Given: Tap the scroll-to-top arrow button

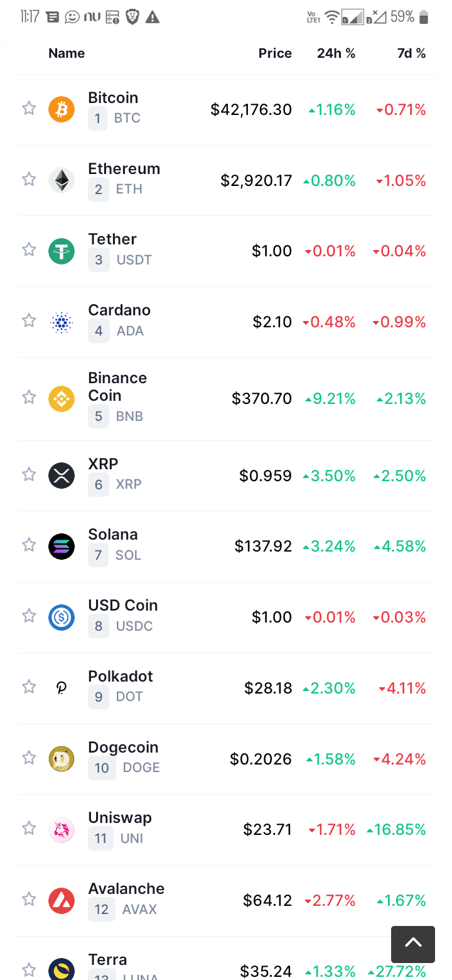Looking at the screenshot, I should (x=413, y=944).
